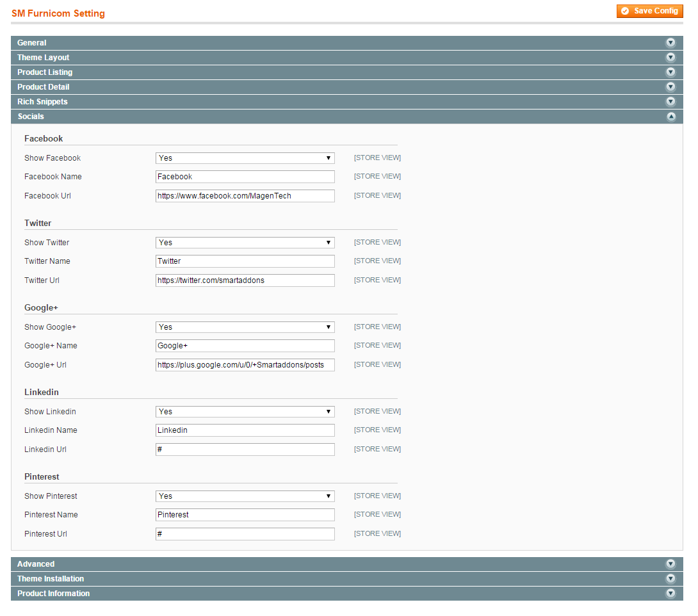
Task: Click the Pinterest group heading
Action: (x=42, y=476)
